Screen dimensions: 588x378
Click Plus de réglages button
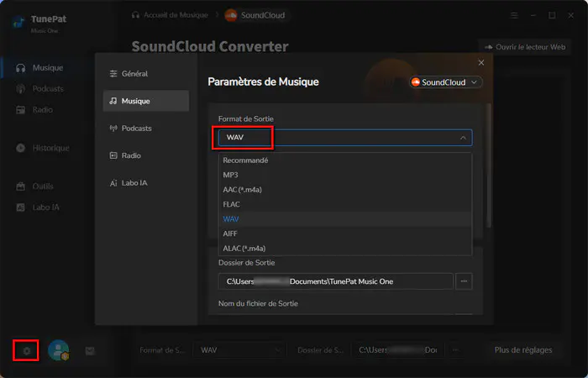tap(523, 350)
